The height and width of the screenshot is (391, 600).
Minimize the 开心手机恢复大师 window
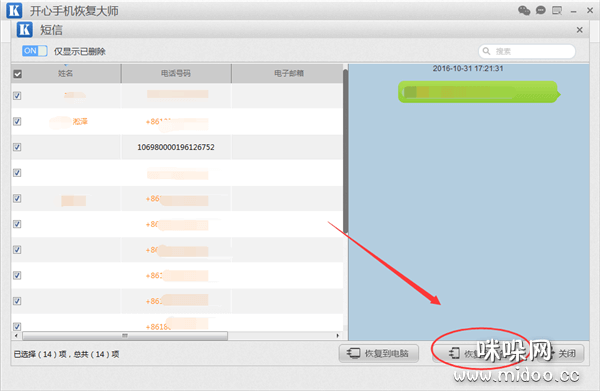pos(573,11)
